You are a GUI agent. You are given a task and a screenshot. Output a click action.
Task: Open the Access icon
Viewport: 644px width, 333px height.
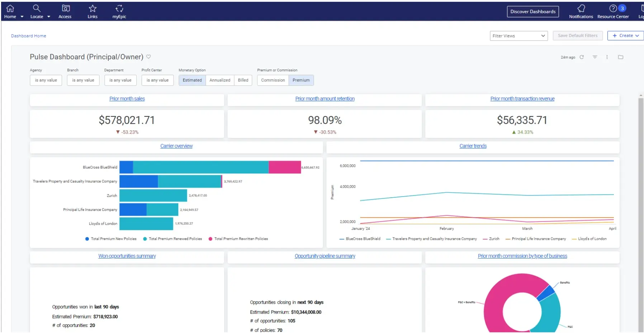[66, 8]
